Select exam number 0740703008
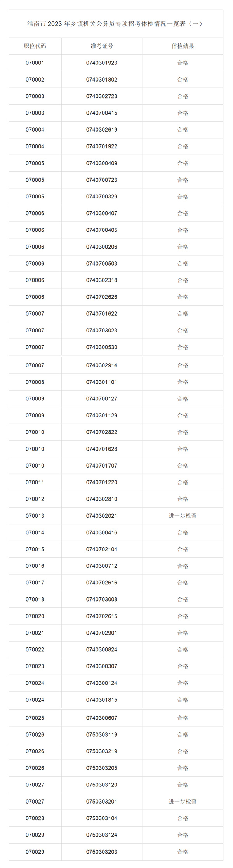233x868 pixels. tap(102, 599)
